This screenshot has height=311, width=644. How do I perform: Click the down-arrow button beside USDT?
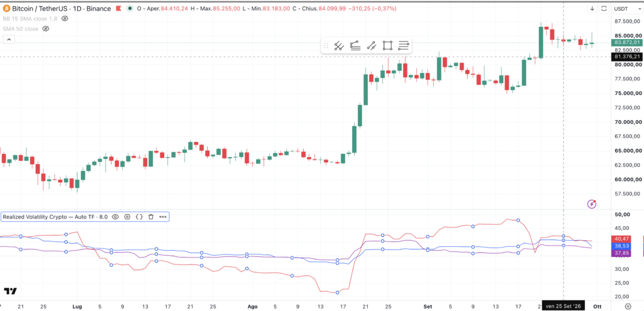pyautogui.click(x=592, y=8)
